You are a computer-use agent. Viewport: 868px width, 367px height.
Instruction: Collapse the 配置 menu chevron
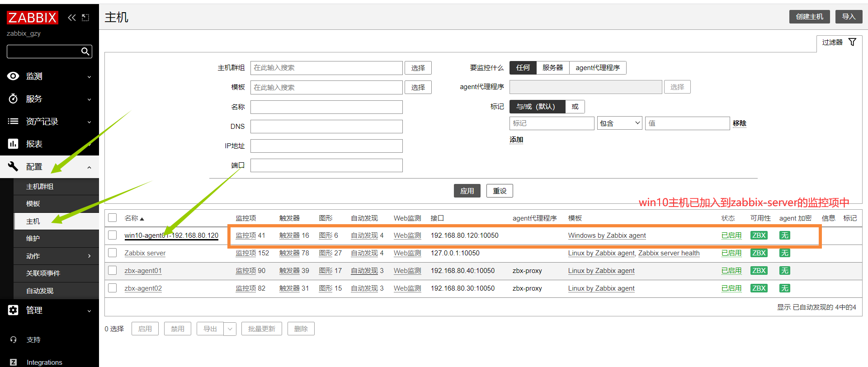coord(89,167)
